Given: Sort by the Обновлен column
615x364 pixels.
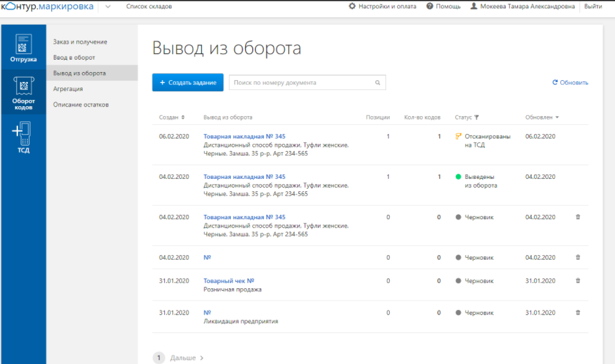Looking at the screenshot, I should [542, 117].
